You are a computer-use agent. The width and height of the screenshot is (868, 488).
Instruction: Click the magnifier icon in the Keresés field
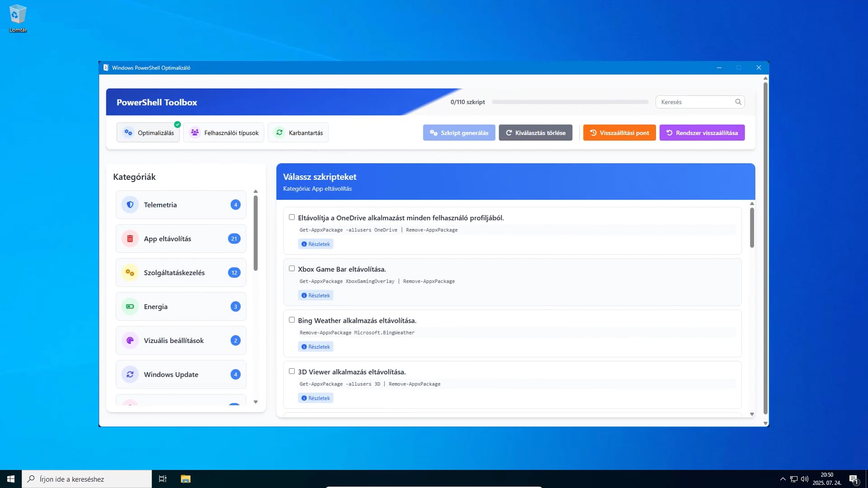(x=738, y=102)
